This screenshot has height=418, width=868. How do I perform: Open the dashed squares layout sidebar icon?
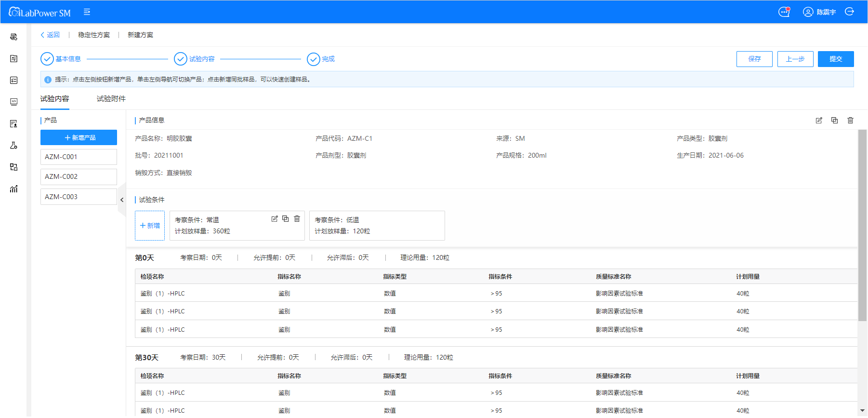pos(13,167)
